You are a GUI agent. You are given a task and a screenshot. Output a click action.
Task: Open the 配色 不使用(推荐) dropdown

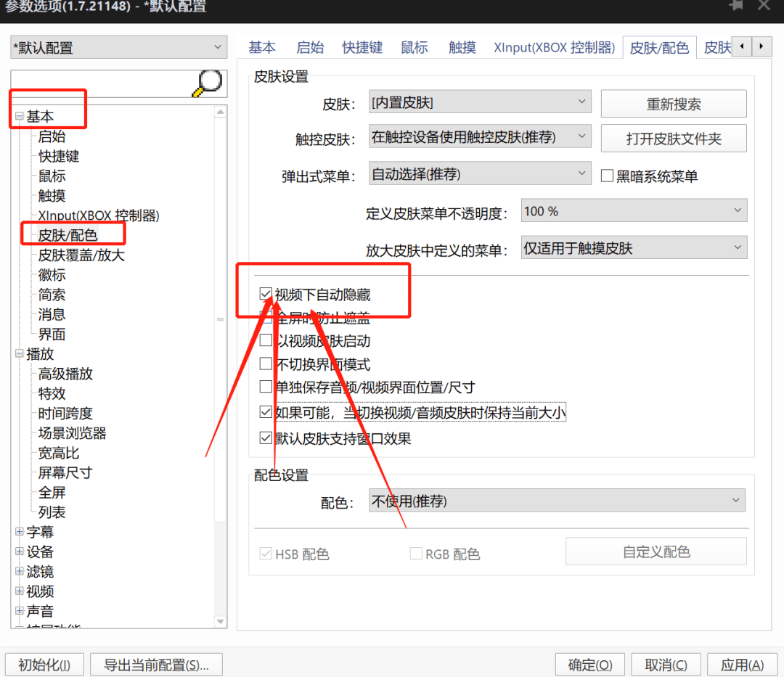click(557, 500)
